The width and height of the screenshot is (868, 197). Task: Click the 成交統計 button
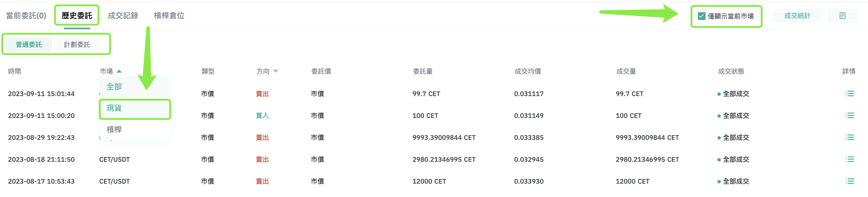click(797, 16)
